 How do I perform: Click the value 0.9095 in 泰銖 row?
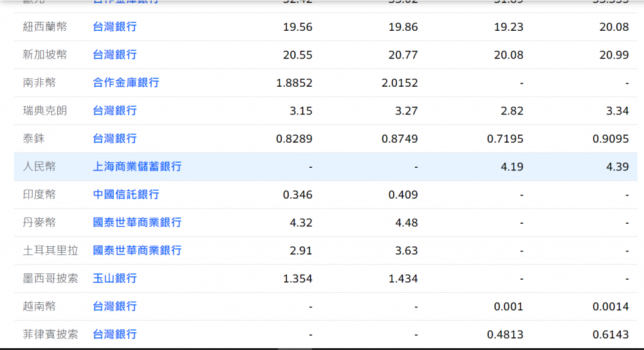pos(611,139)
